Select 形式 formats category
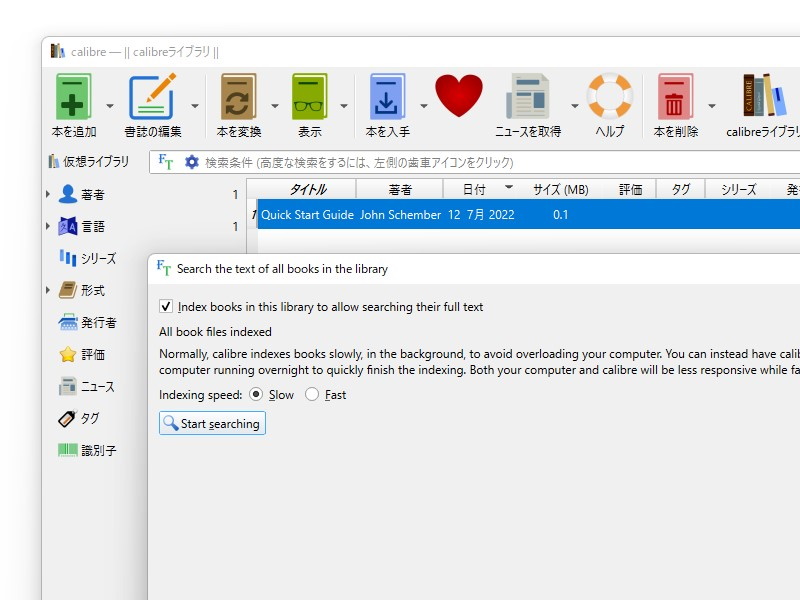Image resolution: width=800 pixels, height=600 pixels. pyautogui.click(x=82, y=290)
